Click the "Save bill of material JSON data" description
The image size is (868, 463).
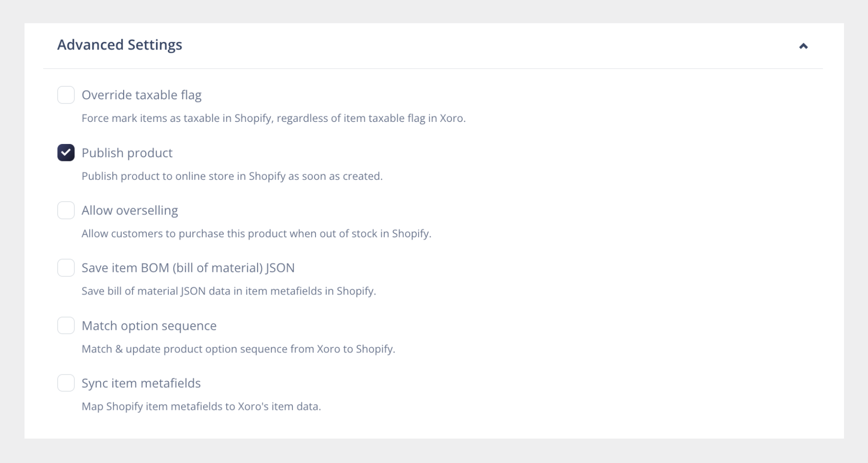pyautogui.click(x=229, y=291)
